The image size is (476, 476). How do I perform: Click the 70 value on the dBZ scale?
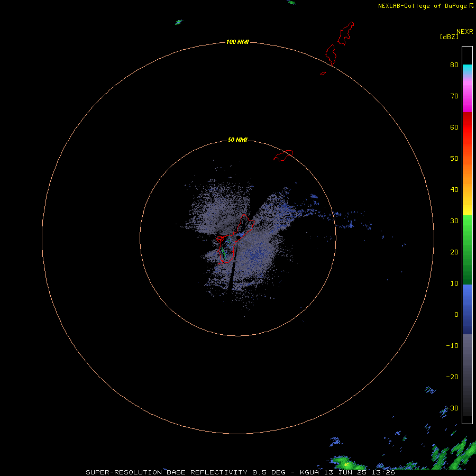coord(454,96)
